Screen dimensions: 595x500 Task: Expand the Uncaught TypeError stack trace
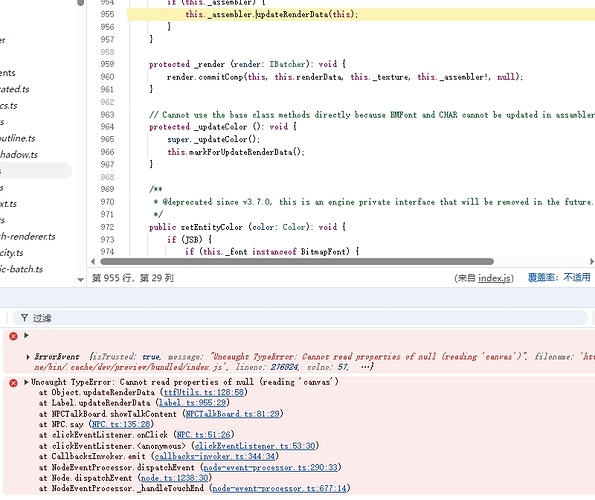coord(26,382)
